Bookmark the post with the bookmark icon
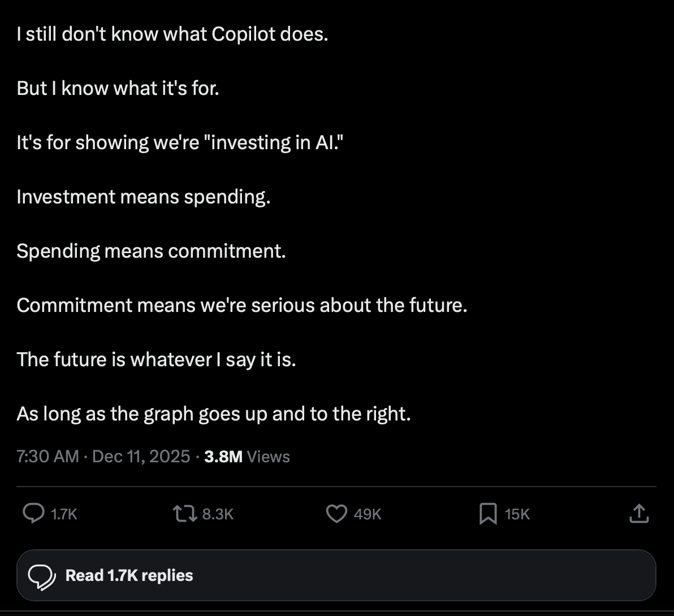Screen dimensions: 674x616 487,514
